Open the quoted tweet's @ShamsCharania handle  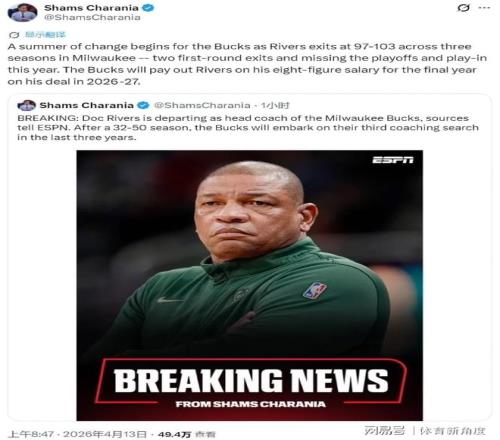pos(202,105)
